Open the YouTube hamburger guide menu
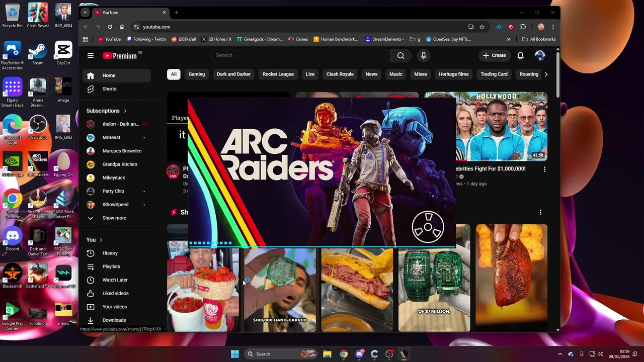644x362 pixels. [91, 56]
